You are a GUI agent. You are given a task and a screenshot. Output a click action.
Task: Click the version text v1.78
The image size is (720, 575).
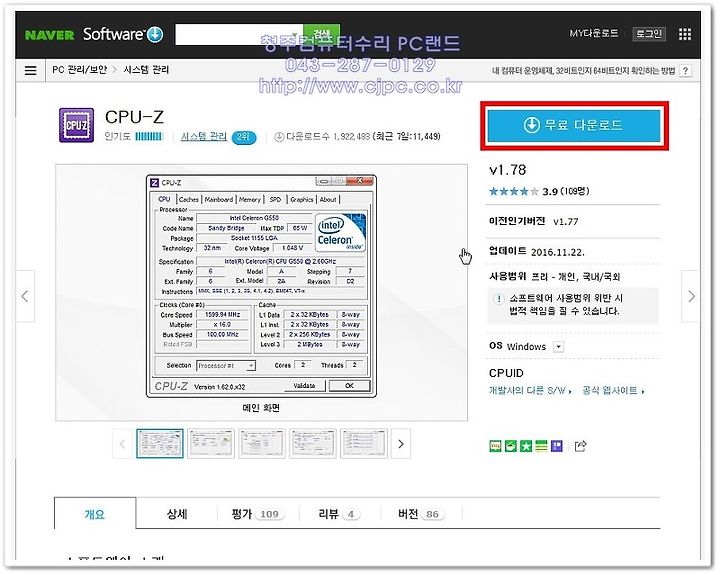coord(508,170)
